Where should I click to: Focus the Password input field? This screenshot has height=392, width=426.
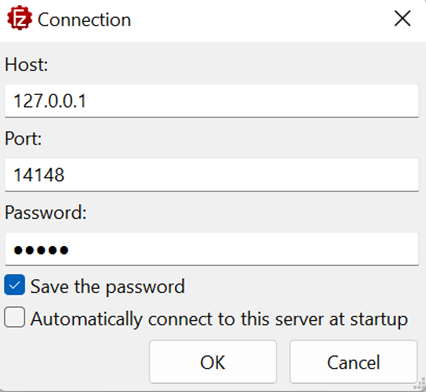[212, 249]
